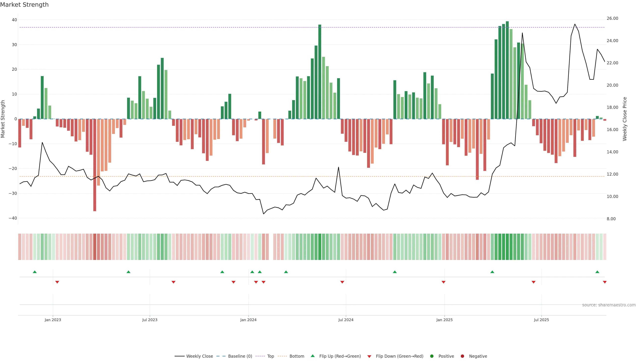Viewport: 644px width, 362px height.
Task: Click the Jul 2024 x-axis label
Action: click(x=346, y=320)
